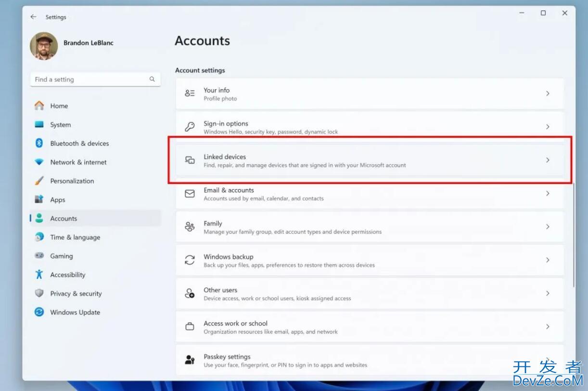Click the Windows backup sync icon

click(x=190, y=260)
